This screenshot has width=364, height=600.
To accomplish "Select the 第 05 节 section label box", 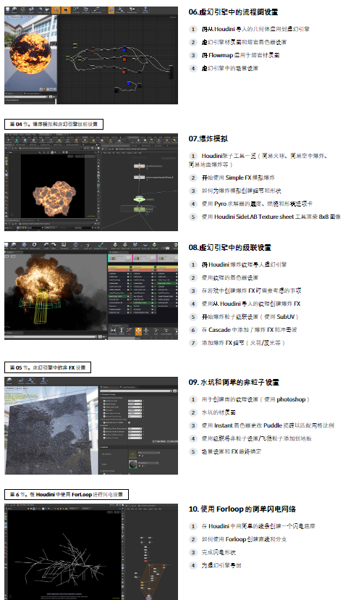I will [x=48, y=367].
